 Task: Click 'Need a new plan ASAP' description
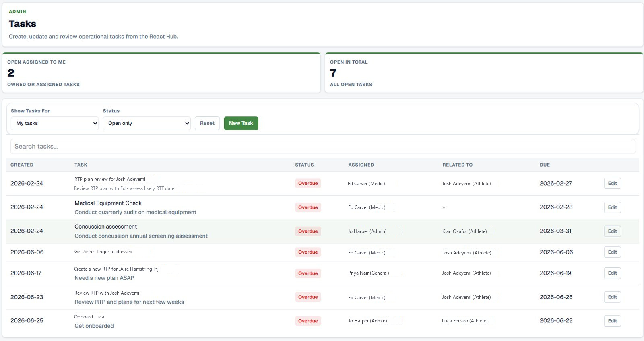coord(104,278)
